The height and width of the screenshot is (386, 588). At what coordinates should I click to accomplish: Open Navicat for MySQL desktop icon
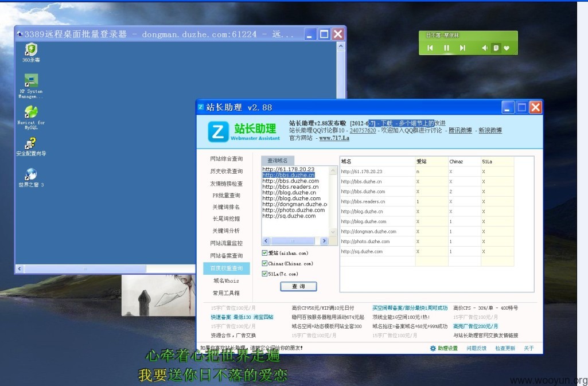31,118
